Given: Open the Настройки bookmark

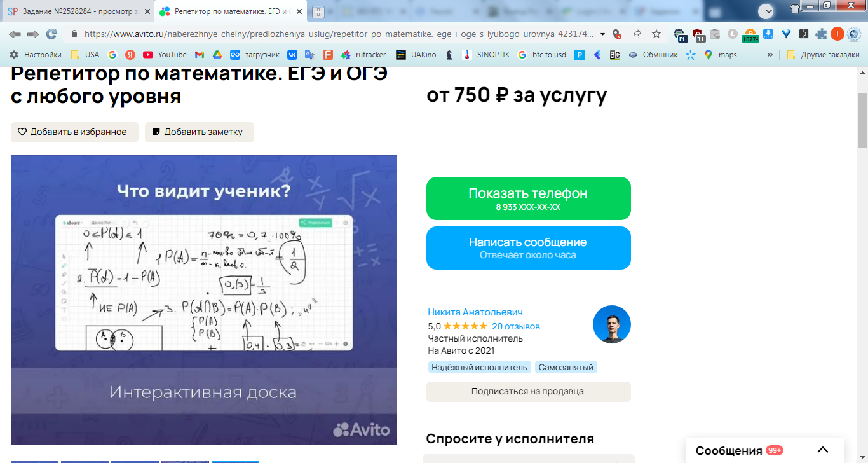Looking at the screenshot, I should (35, 55).
